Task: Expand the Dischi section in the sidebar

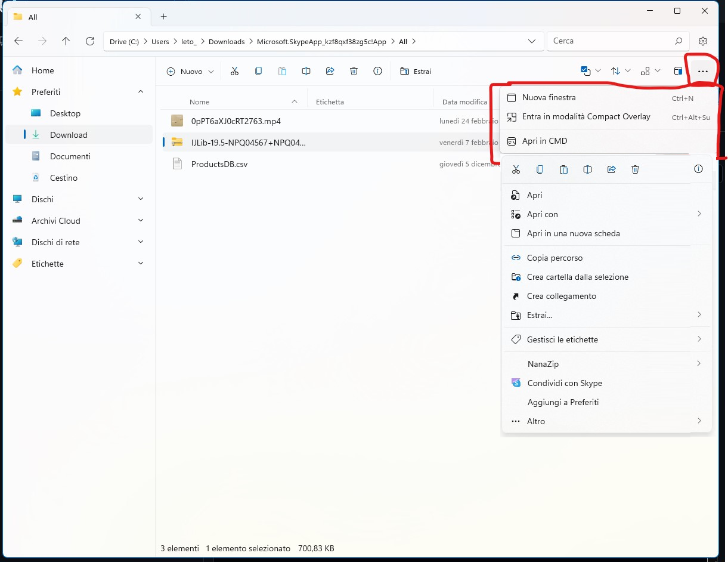Action: click(x=141, y=199)
